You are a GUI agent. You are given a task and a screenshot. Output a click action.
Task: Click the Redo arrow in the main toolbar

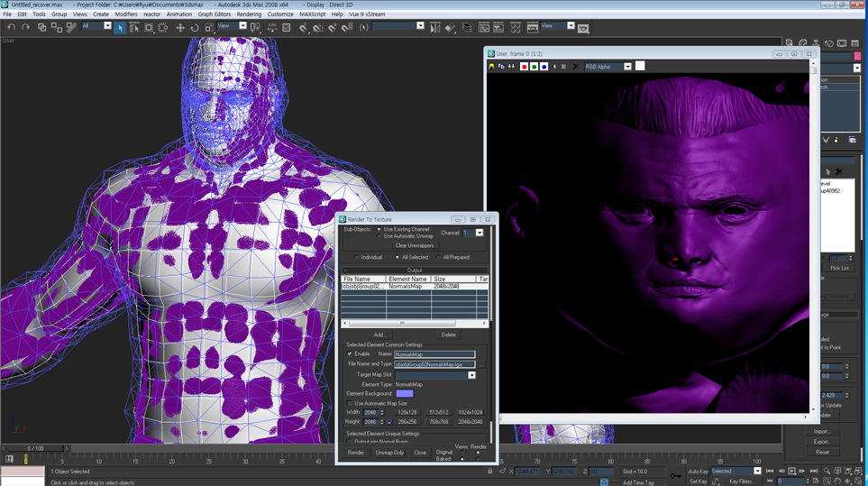click(x=25, y=27)
